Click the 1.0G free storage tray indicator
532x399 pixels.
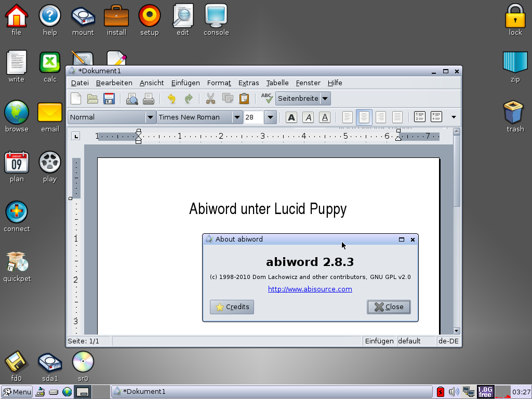(485, 392)
